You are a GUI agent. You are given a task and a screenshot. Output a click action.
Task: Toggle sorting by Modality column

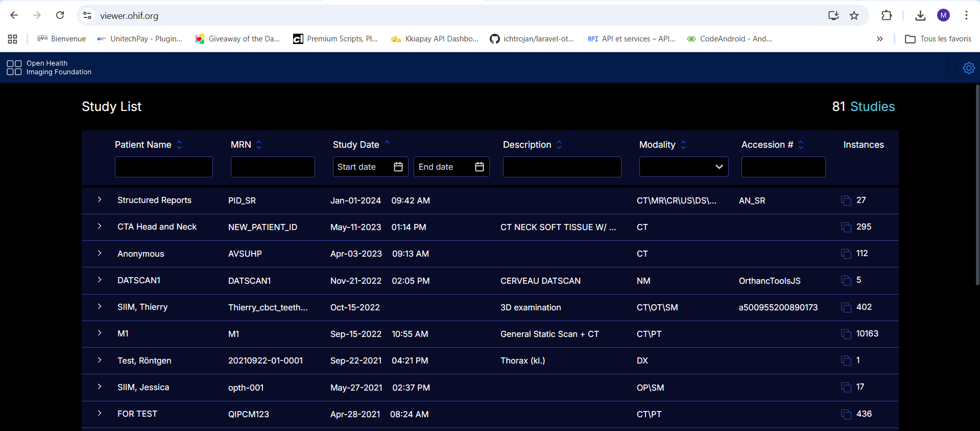coord(683,145)
